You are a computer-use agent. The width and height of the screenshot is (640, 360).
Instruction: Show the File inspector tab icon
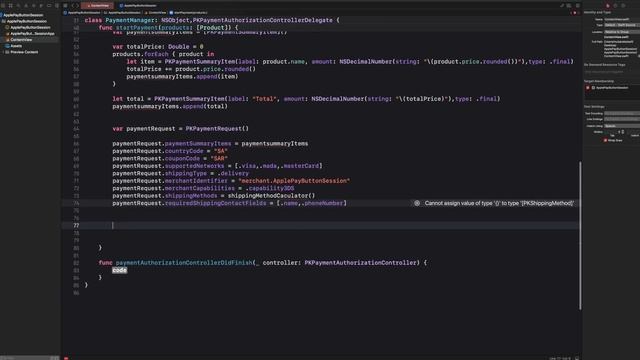coord(607,6)
